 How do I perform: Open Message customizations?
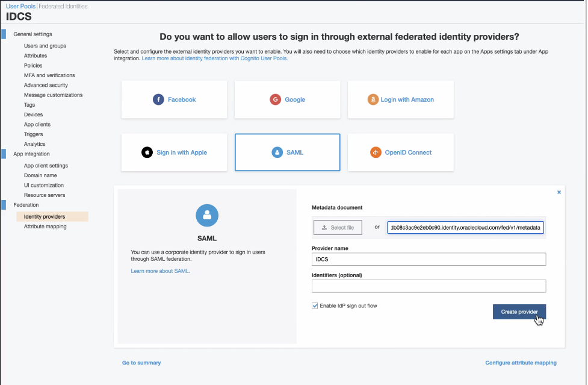tap(53, 95)
